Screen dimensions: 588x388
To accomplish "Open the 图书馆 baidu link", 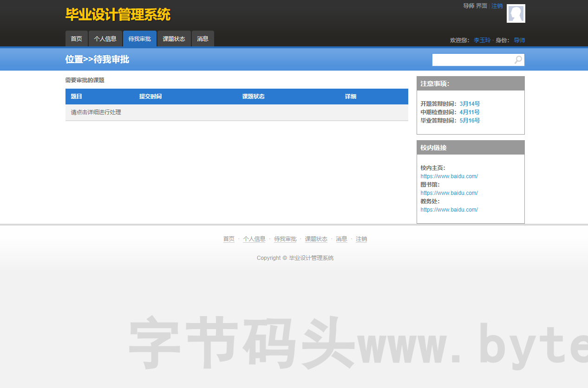I will click(449, 193).
